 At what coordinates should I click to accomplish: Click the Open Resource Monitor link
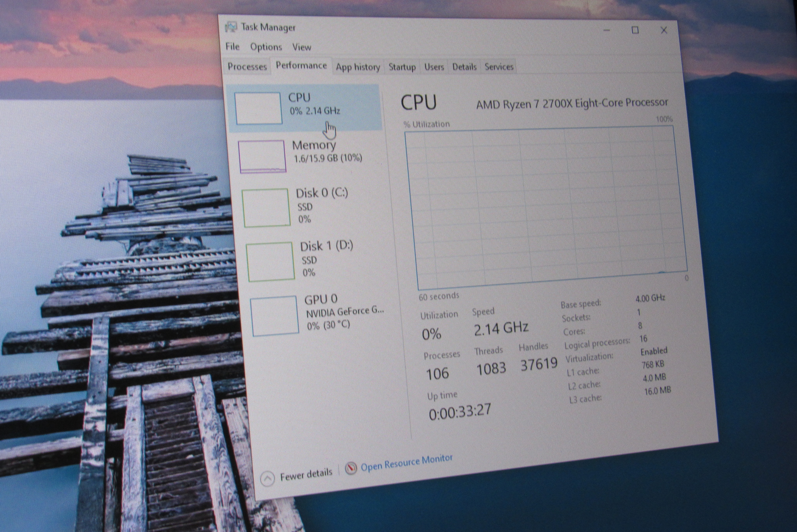click(x=407, y=463)
